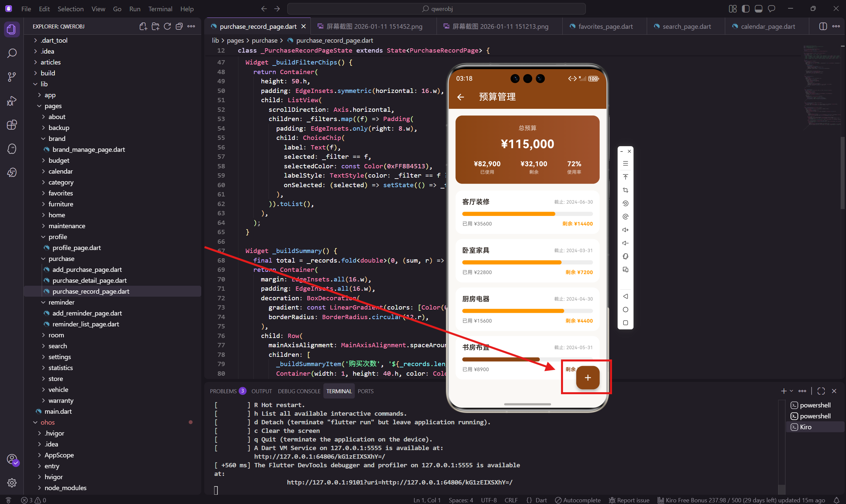Open the Kiro ghost panel icon
The width and height of the screenshot is (846, 504).
pos(12,149)
